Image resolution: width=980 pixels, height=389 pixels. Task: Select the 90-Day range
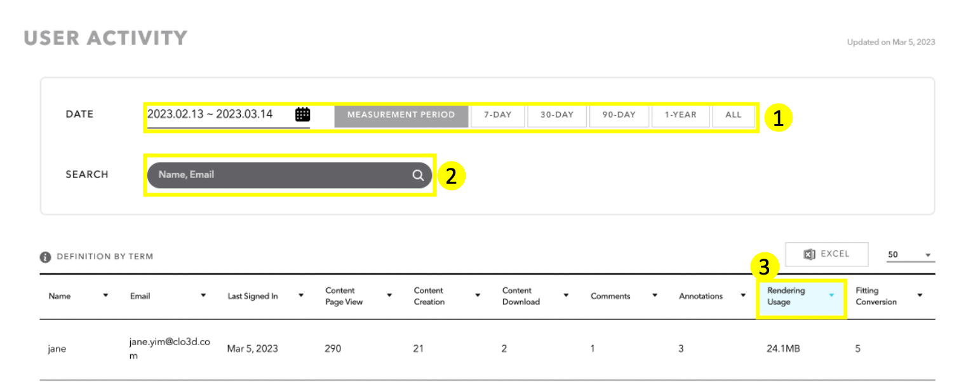(619, 116)
